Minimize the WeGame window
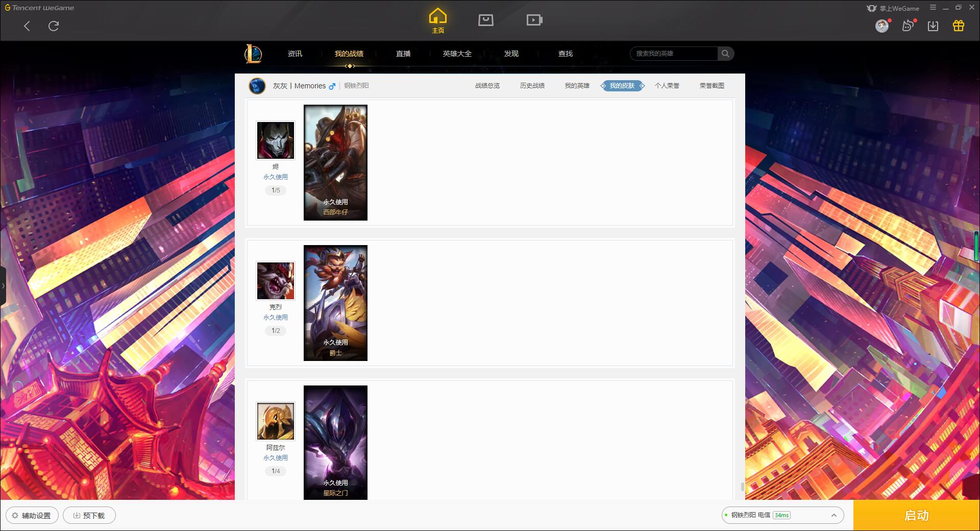The image size is (980, 531). (946, 8)
